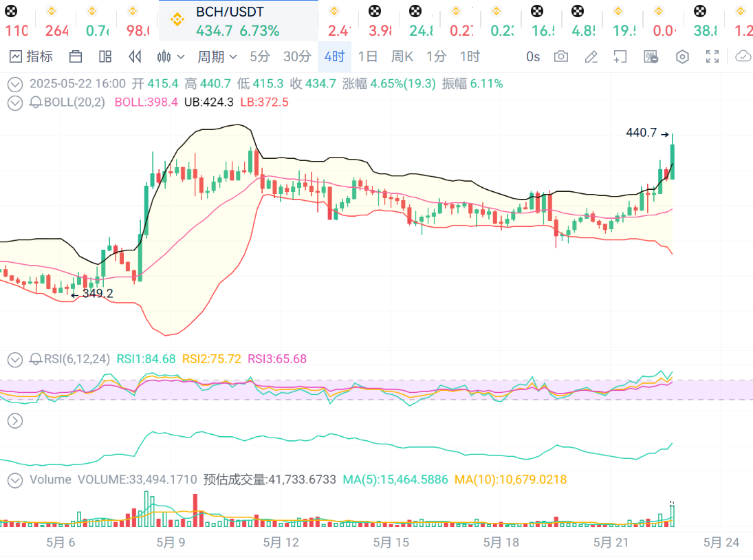Screen dimensions: 753x560
Task: Set alert bell on BOLL indicator
Action: (36, 103)
